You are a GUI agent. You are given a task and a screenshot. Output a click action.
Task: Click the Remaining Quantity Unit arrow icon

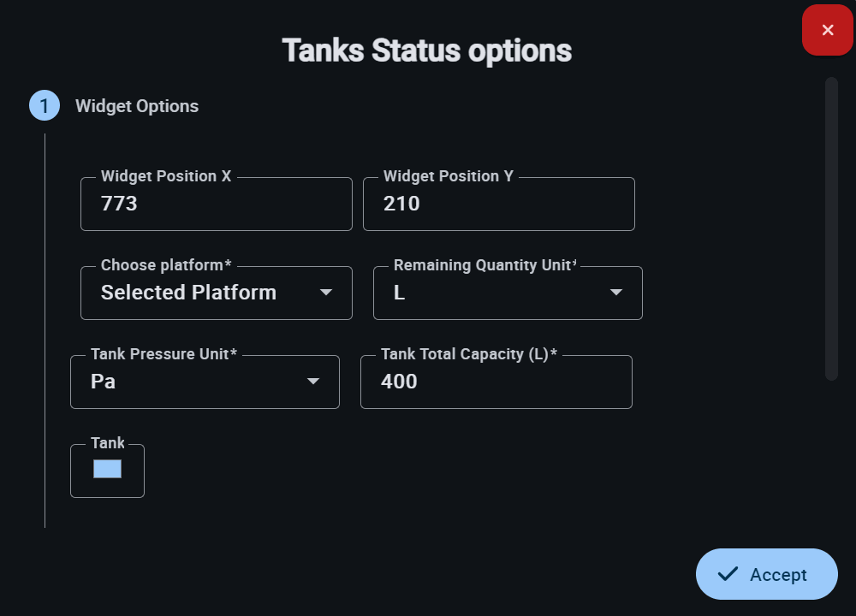point(615,293)
